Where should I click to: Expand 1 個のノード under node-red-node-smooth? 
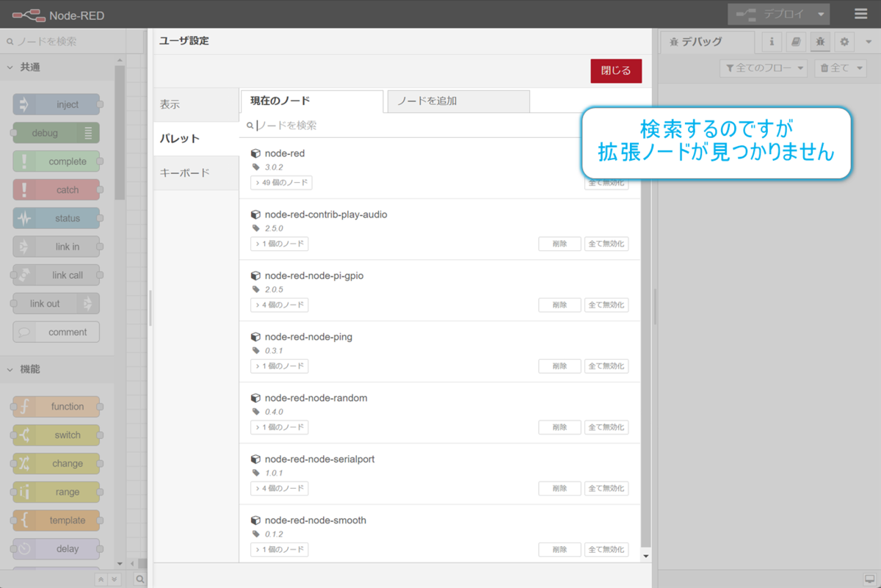point(279,549)
